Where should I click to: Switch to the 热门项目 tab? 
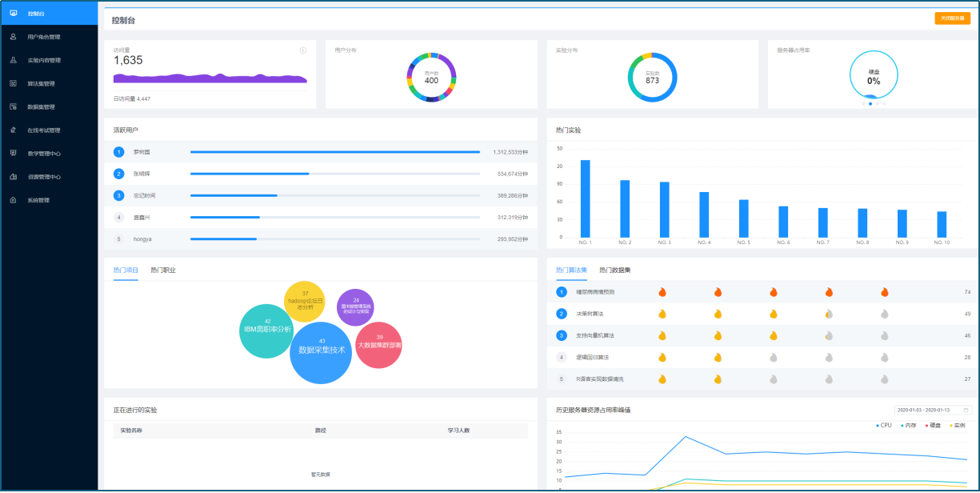click(x=126, y=270)
